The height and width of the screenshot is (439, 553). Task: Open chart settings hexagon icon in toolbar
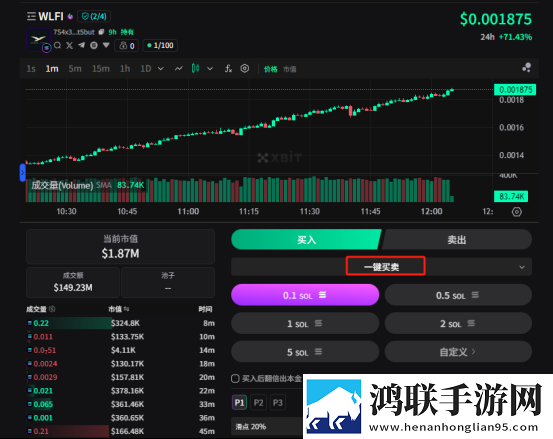coord(245,68)
